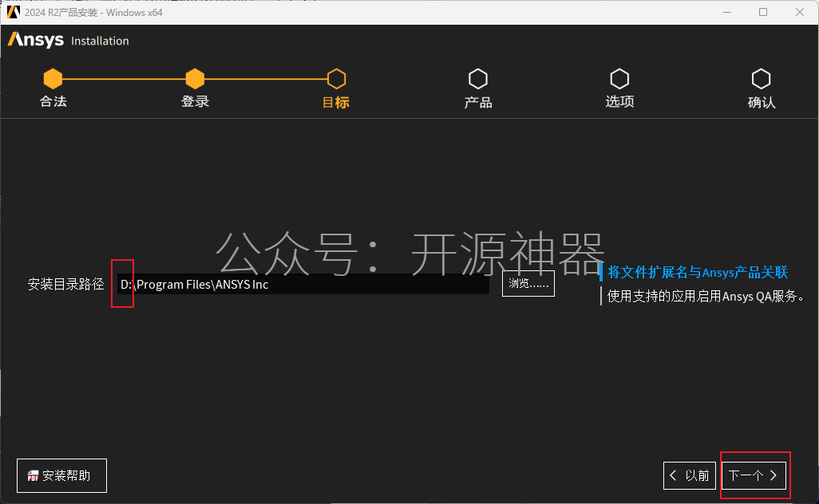This screenshot has height=504, width=819.
Task: Maximize the installer window
Action: pos(763,12)
